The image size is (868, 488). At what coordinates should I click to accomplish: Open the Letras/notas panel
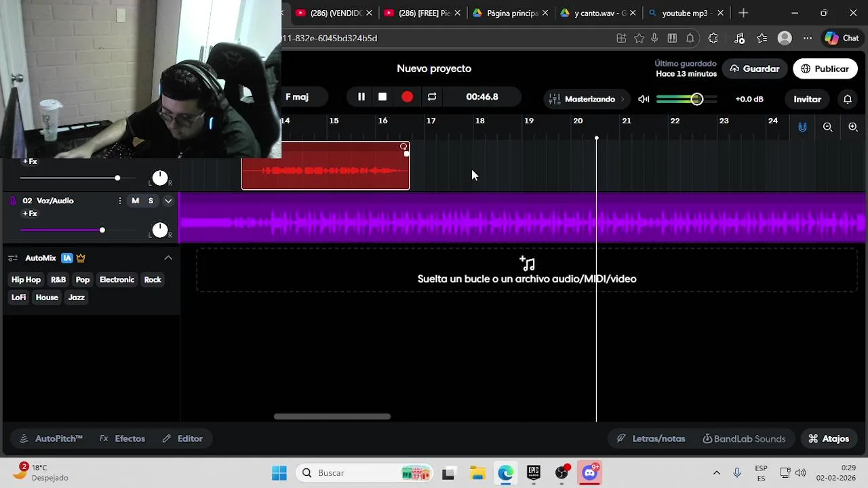[651, 439]
